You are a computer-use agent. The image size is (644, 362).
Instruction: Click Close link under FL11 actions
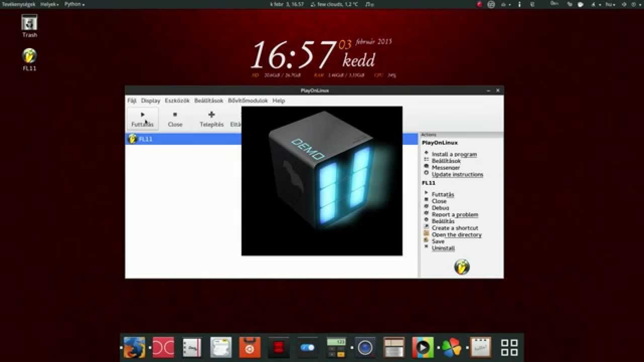pyautogui.click(x=439, y=201)
